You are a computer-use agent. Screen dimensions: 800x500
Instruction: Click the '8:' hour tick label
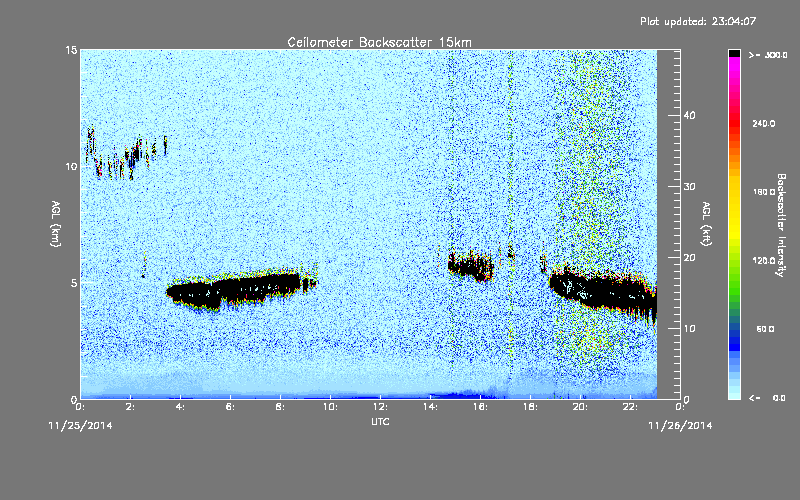point(281,407)
